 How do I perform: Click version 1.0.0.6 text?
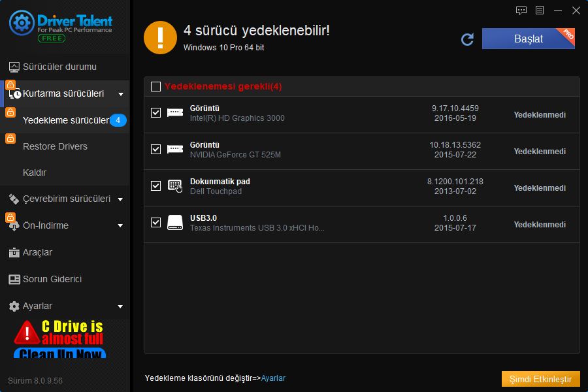click(455, 218)
